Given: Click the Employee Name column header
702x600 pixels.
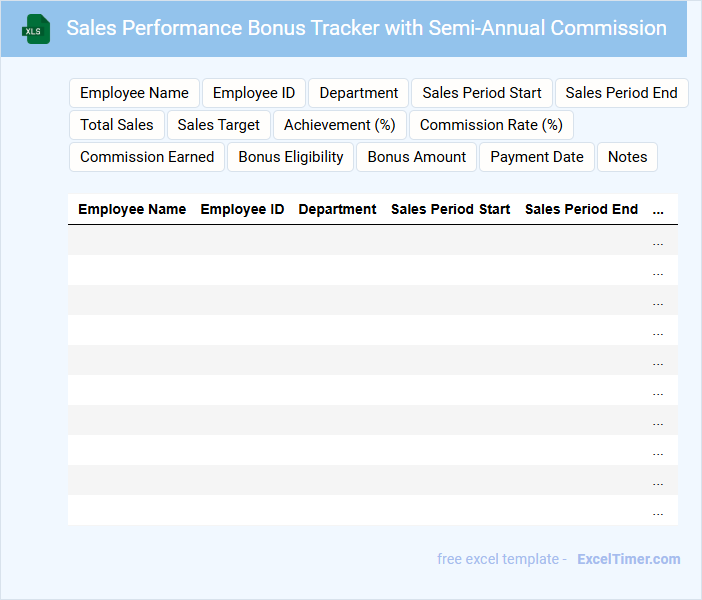Looking at the screenshot, I should click(x=132, y=210).
